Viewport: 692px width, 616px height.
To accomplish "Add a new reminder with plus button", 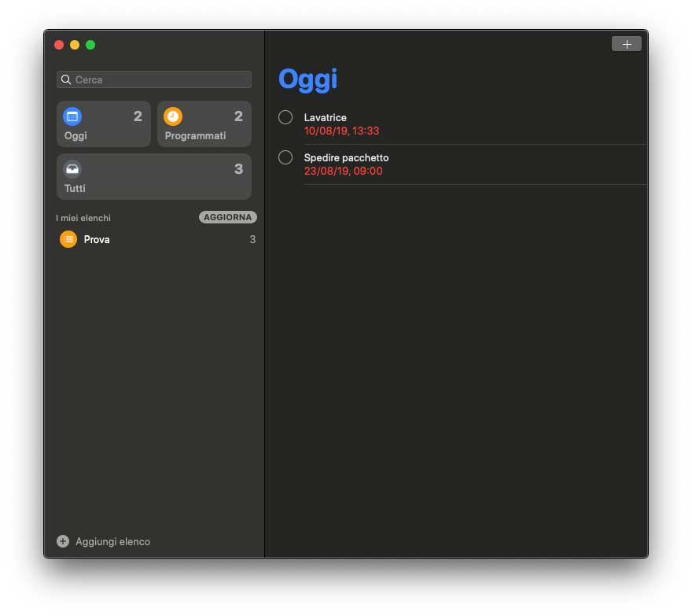I will click(x=627, y=44).
